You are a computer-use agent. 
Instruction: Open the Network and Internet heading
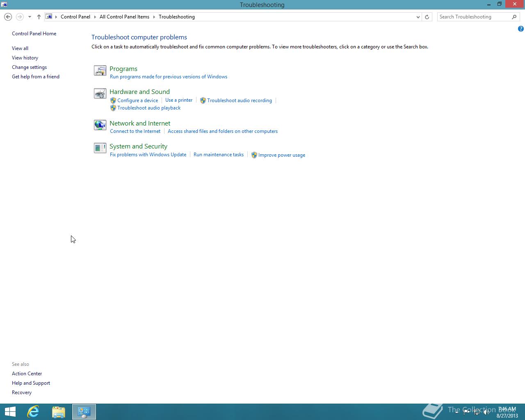[x=140, y=123]
